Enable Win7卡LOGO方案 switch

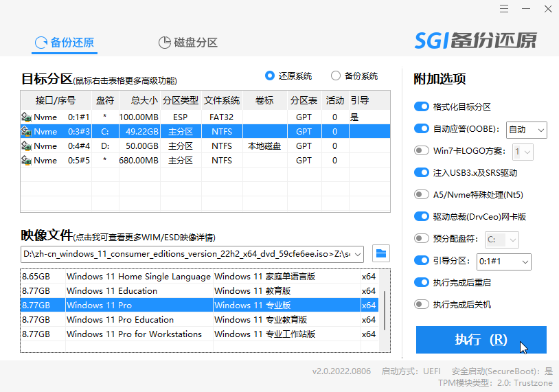tap(422, 151)
